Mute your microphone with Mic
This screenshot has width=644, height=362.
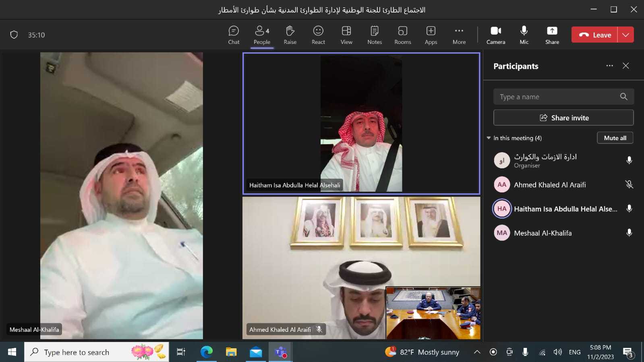524,35
